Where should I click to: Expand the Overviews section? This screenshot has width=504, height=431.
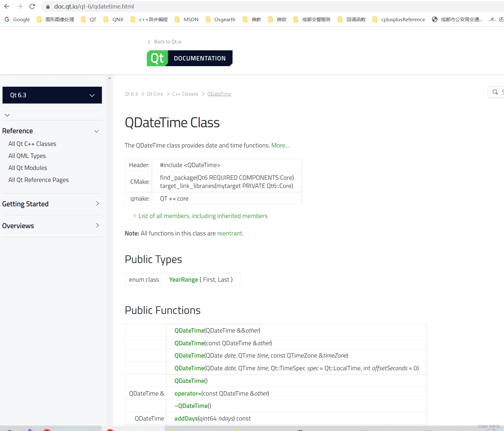click(x=97, y=226)
